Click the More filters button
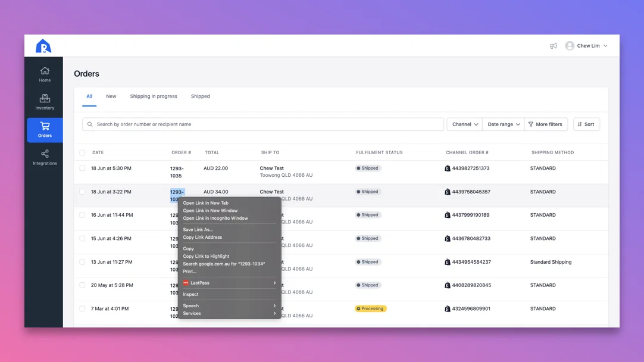Image resolution: width=644 pixels, height=362 pixels. [546, 124]
